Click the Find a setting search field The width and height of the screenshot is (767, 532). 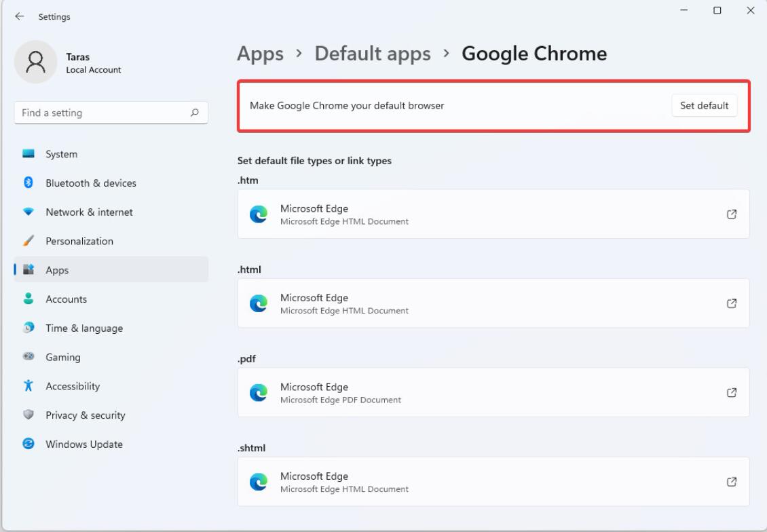pos(111,113)
